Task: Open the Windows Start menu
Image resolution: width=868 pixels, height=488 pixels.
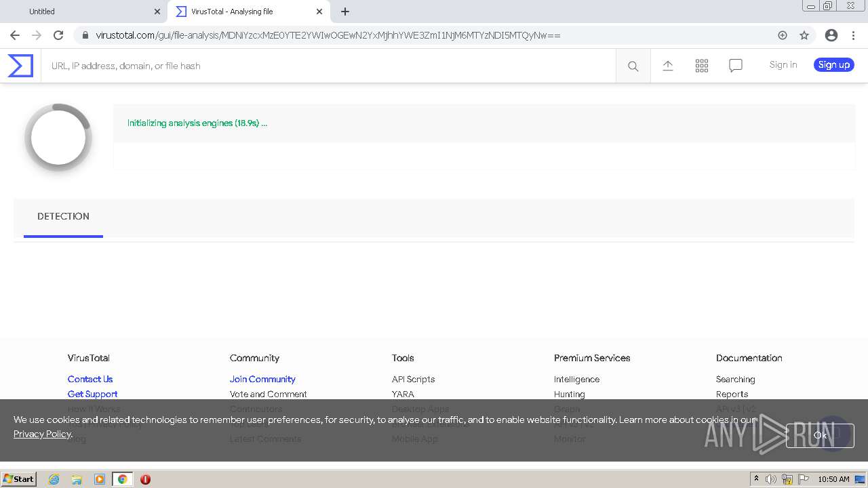Action: 19,479
